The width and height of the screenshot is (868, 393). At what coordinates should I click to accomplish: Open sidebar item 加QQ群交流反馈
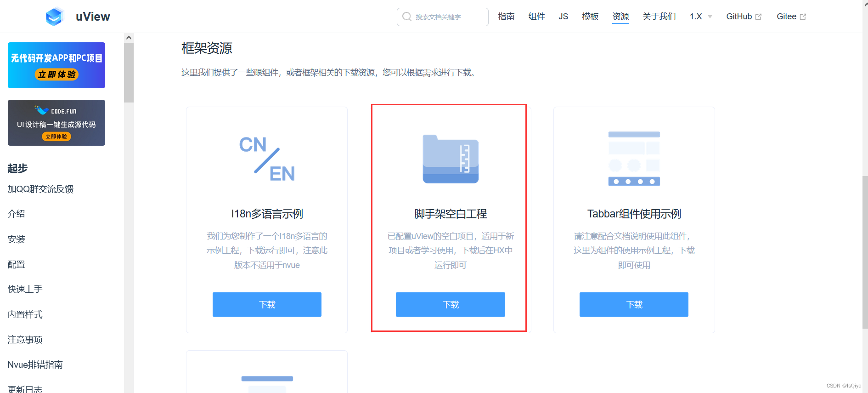tap(40, 189)
